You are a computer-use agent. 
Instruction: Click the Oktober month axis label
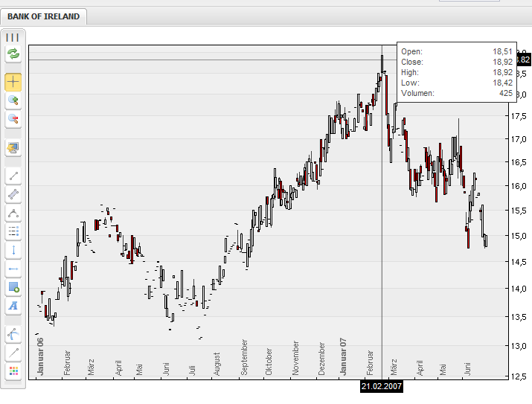click(269, 362)
